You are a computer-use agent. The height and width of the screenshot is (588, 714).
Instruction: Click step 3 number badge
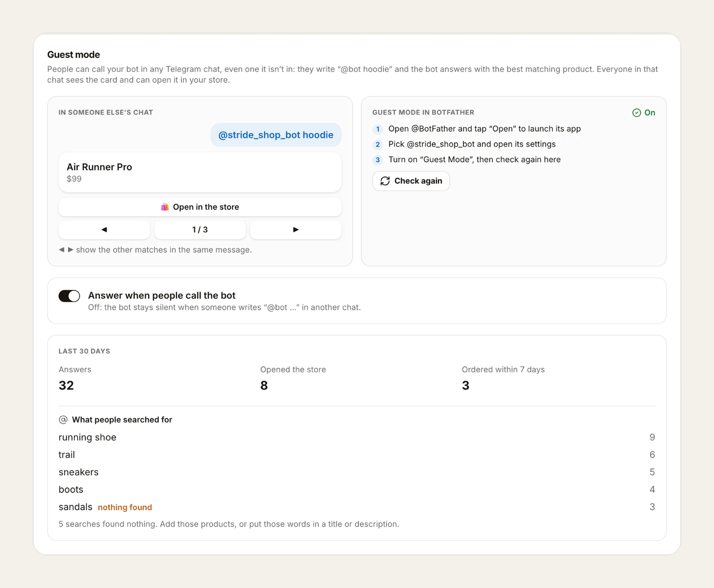[x=378, y=160]
